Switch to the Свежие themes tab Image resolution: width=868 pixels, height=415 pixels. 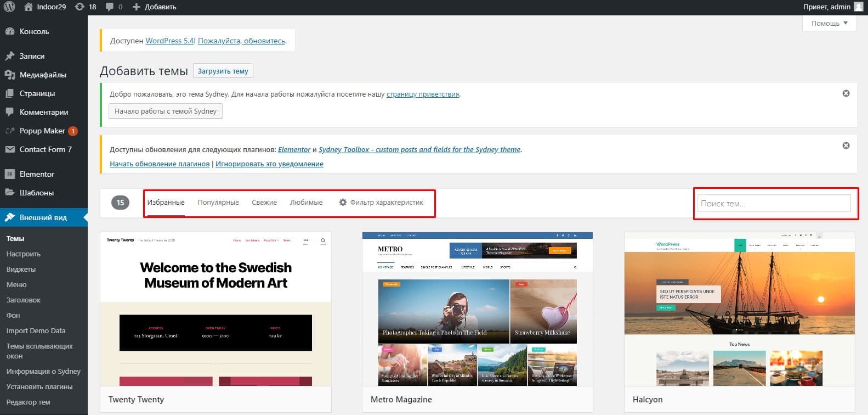point(264,203)
